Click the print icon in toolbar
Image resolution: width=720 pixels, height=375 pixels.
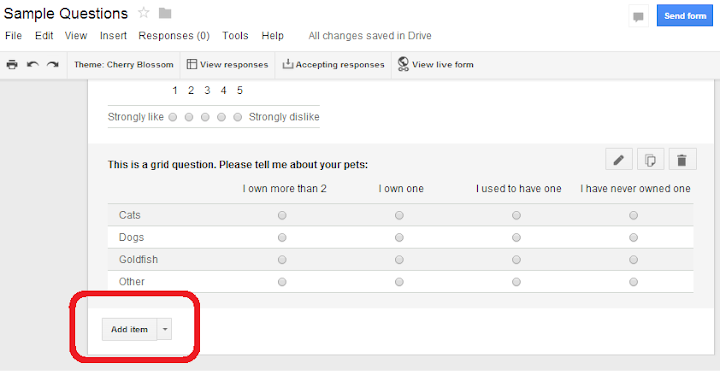point(12,64)
